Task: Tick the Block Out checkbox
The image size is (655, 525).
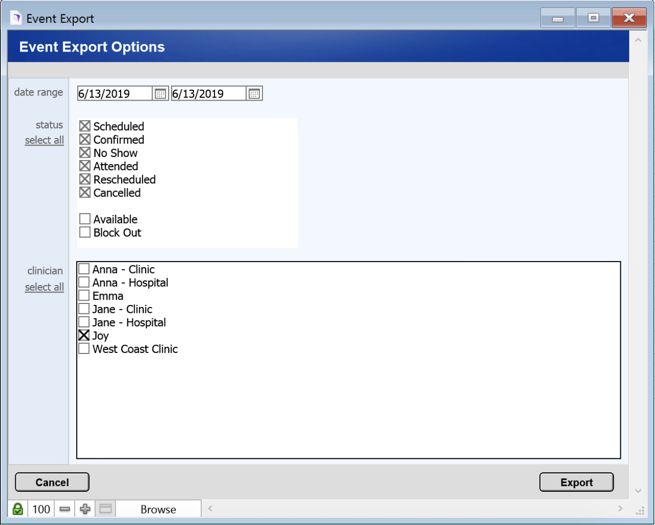Action: (x=85, y=233)
